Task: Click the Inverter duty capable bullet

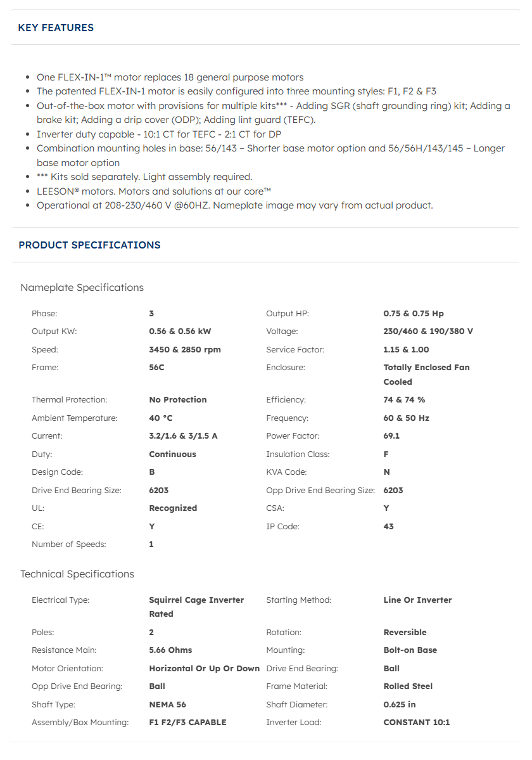Action: tap(159, 134)
